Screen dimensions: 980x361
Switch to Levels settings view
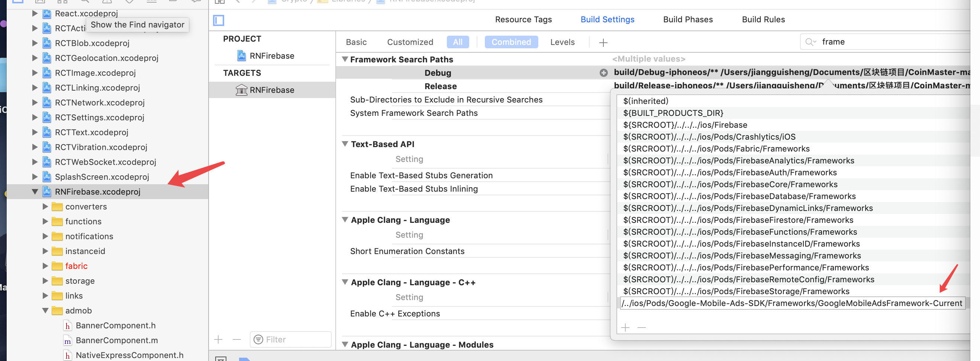pos(562,42)
